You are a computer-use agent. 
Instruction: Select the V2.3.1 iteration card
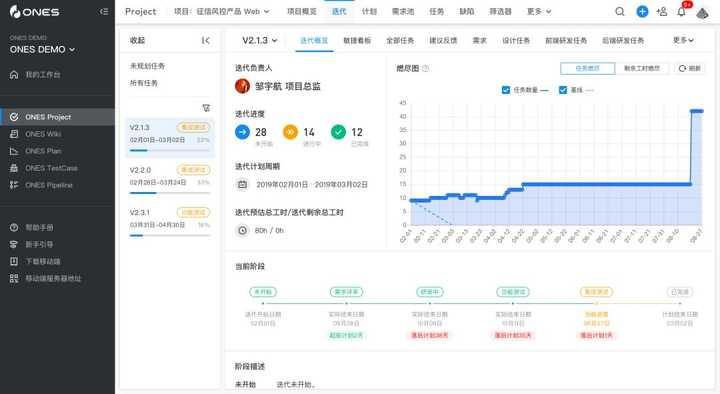[x=169, y=223]
